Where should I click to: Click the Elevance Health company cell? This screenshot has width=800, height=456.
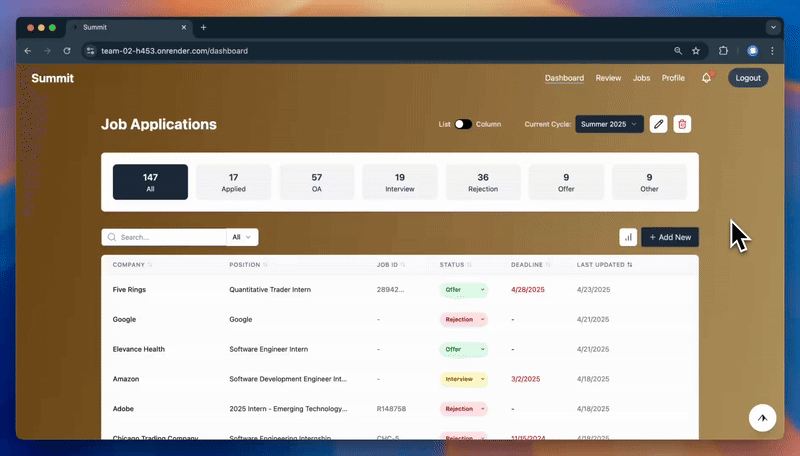[139, 349]
